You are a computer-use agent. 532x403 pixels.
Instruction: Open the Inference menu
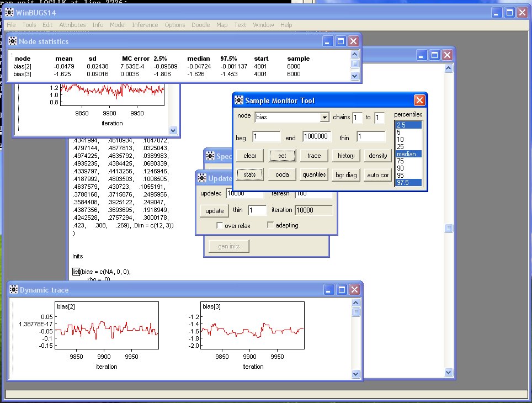click(x=145, y=25)
